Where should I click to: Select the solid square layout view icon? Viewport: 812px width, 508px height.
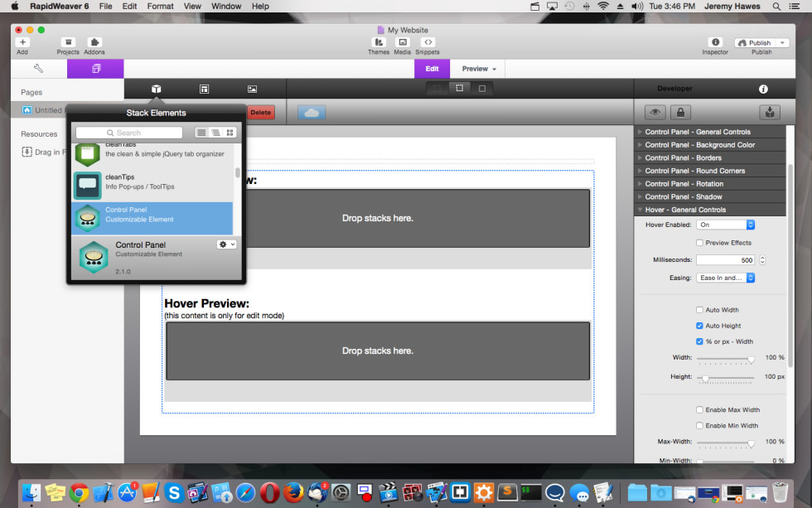[482, 89]
